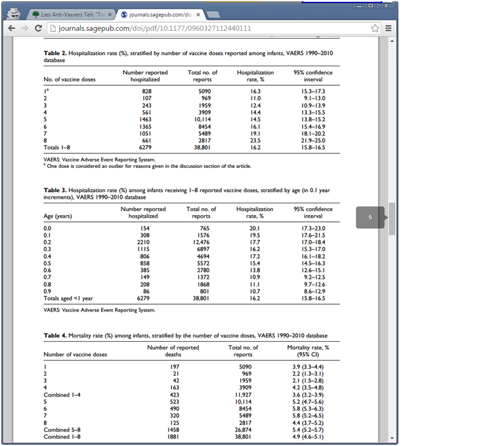The width and height of the screenshot is (504, 446).
Task: Reload the page with the refresh icon
Action: 38,28
